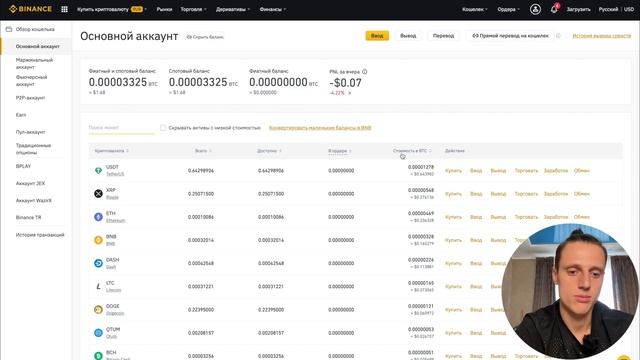This screenshot has width=640, height=360.
Task: Expand the Кошелек dropdown
Action: [x=475, y=9]
